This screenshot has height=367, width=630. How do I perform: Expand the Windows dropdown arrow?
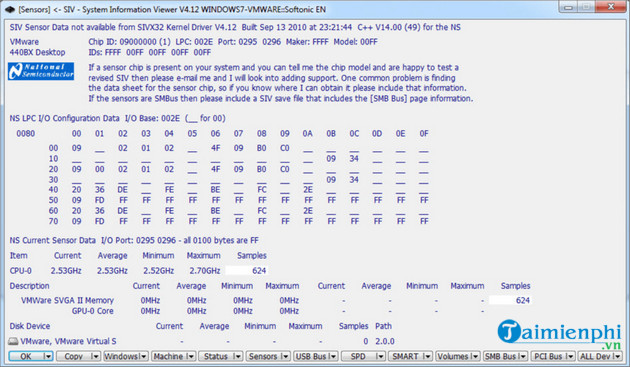pos(143,356)
